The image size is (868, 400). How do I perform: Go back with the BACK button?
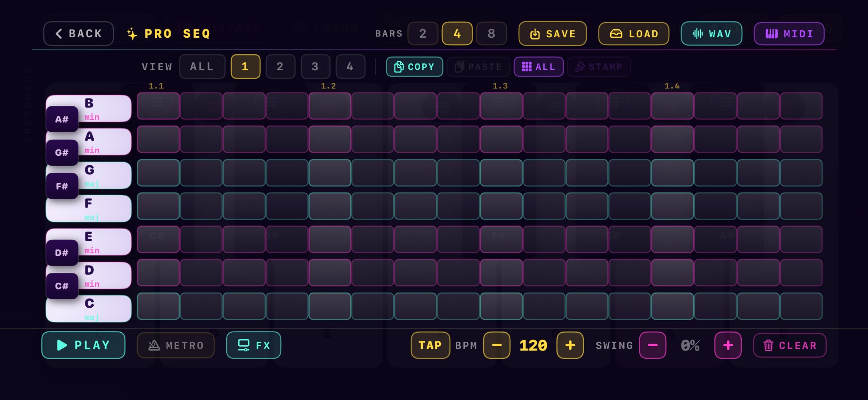79,33
